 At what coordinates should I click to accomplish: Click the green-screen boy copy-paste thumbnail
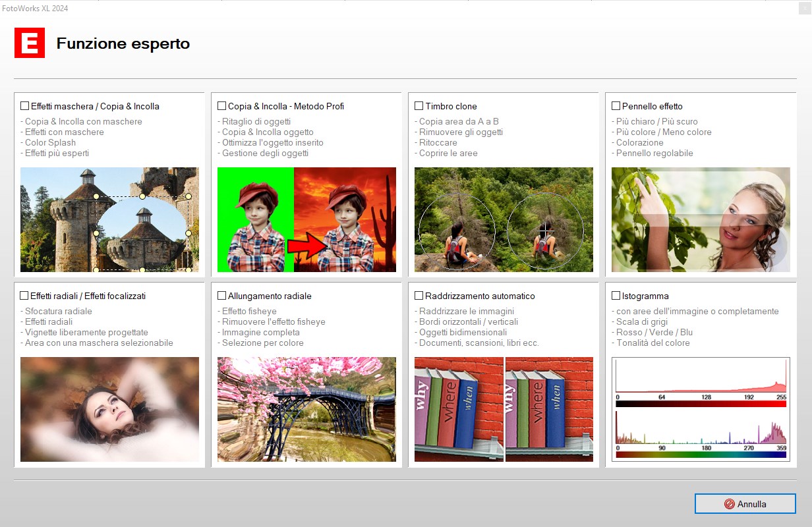pos(306,219)
